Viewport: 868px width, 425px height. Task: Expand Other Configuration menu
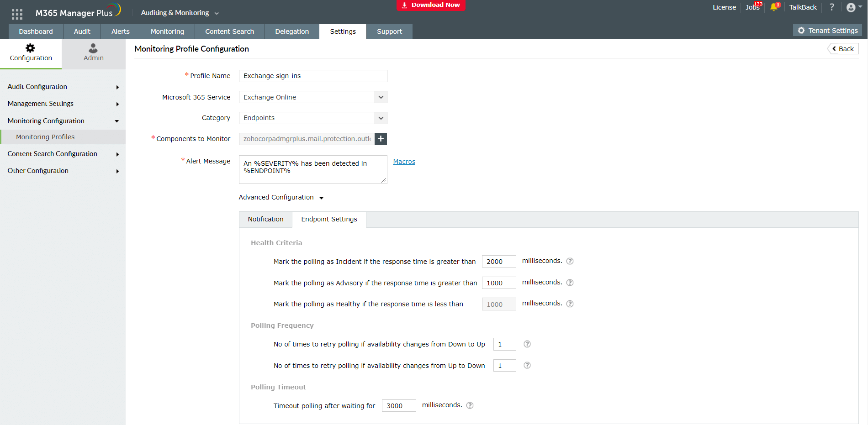point(63,171)
